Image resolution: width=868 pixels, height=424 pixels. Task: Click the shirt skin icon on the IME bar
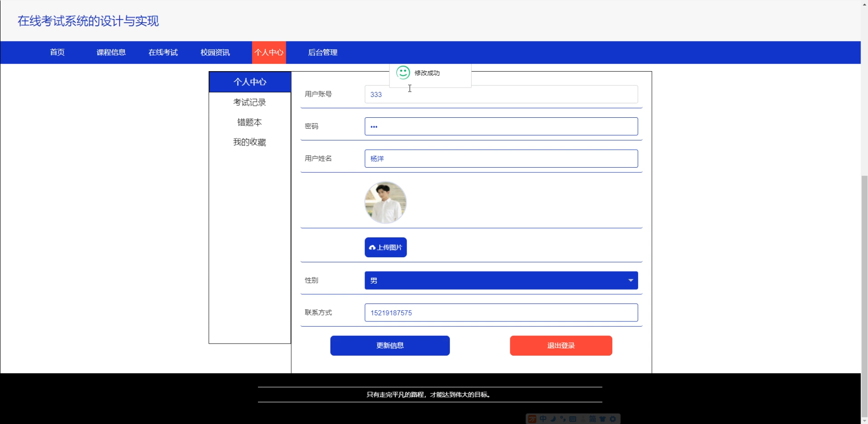coord(603,418)
